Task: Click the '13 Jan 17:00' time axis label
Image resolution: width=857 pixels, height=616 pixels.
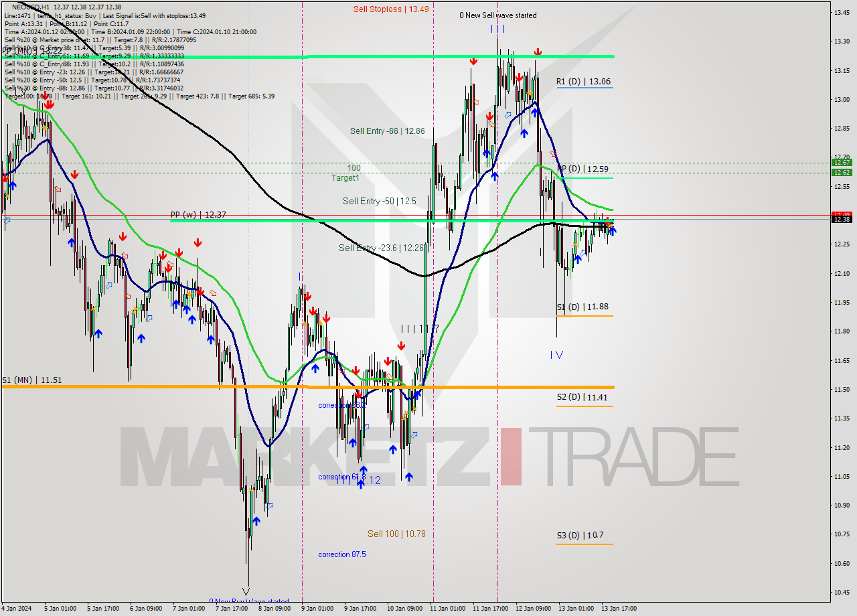Action: [619, 609]
